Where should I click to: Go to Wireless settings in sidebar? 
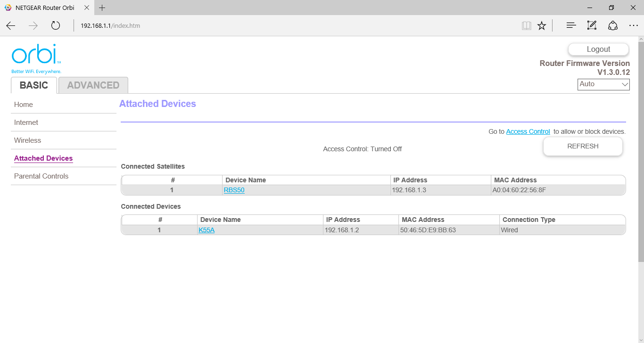(27, 140)
